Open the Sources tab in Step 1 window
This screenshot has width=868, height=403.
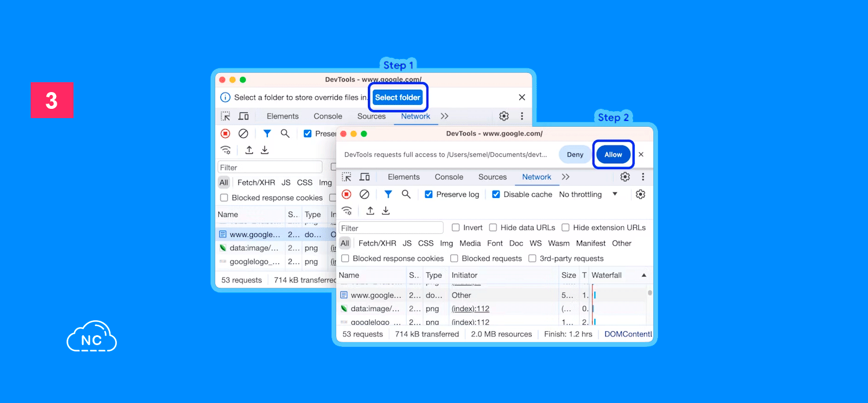click(372, 116)
